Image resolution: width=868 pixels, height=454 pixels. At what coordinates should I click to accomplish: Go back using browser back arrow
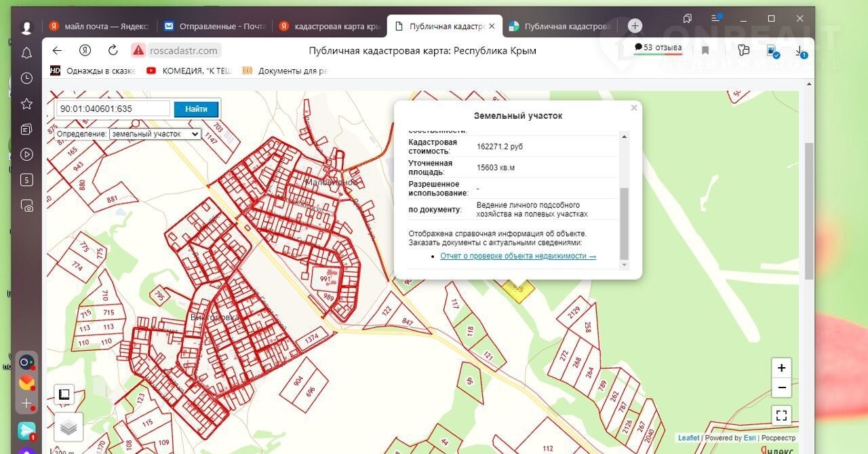(x=57, y=50)
